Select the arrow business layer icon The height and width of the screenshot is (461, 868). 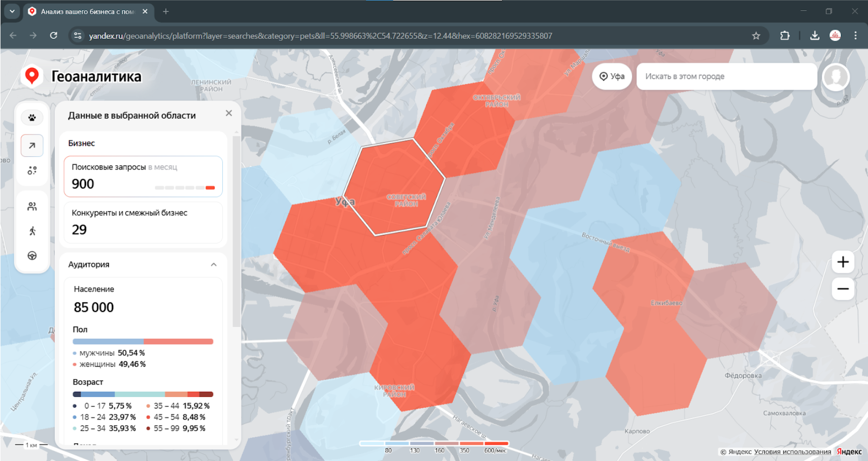click(x=32, y=145)
